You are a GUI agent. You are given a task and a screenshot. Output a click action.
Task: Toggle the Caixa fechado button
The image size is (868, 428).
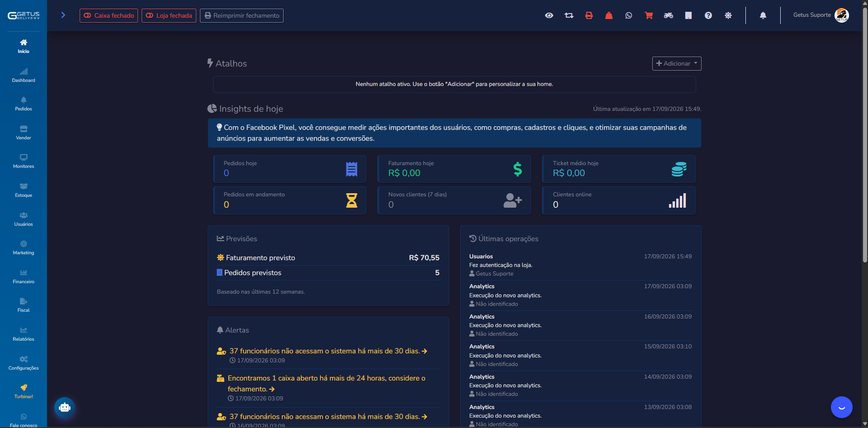click(109, 15)
